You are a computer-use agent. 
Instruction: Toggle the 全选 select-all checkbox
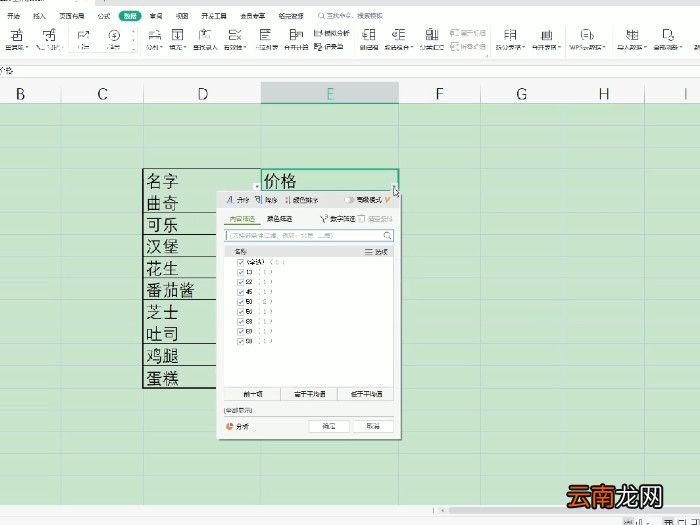click(x=241, y=262)
